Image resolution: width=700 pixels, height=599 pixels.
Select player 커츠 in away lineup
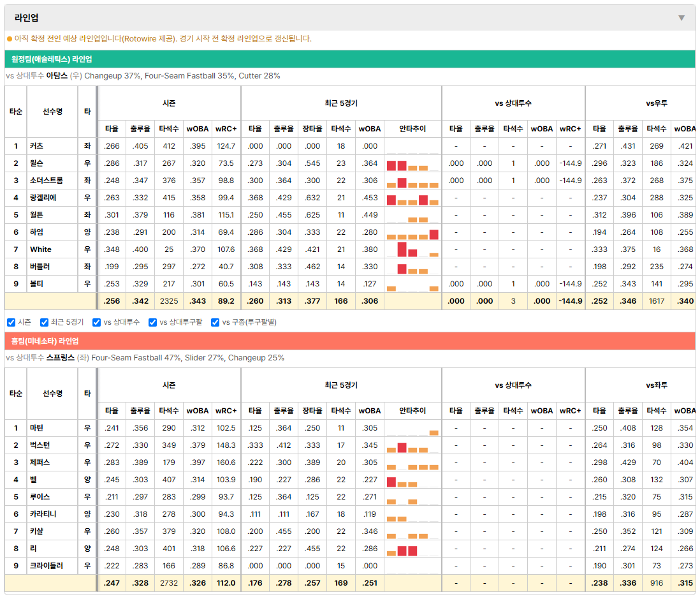click(x=36, y=146)
